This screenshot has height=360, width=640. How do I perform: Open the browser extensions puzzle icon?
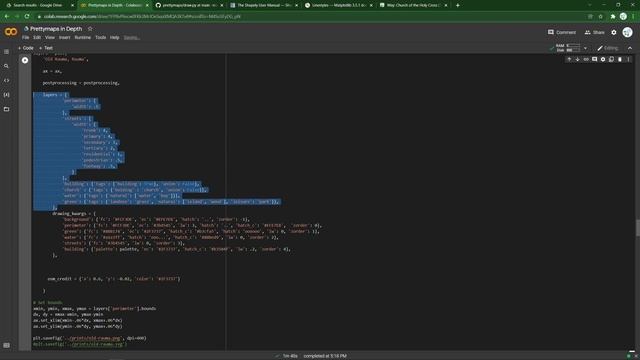click(x=612, y=16)
